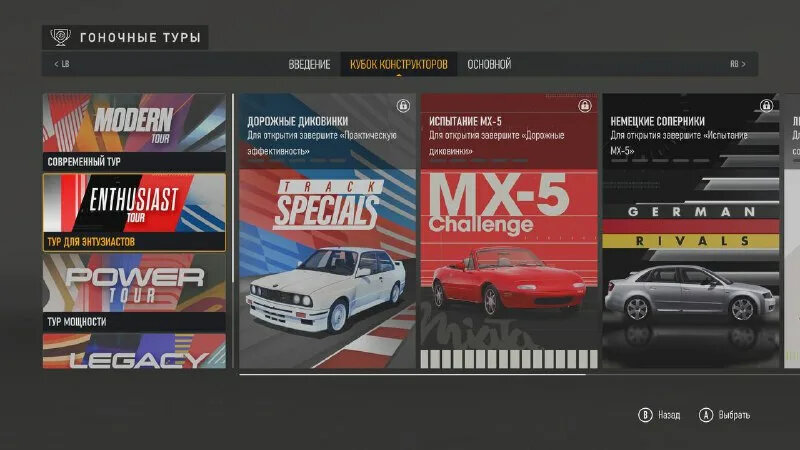Click the НЕМЕЦКИЕ СОПЕРНИКИ title
The image size is (800, 450).
pyautogui.click(x=657, y=121)
